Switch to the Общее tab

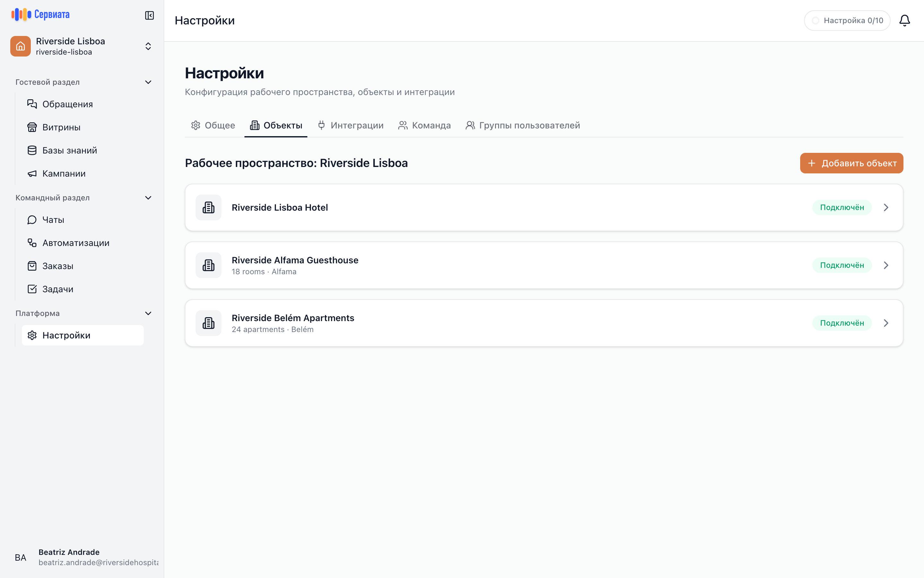[213, 125]
